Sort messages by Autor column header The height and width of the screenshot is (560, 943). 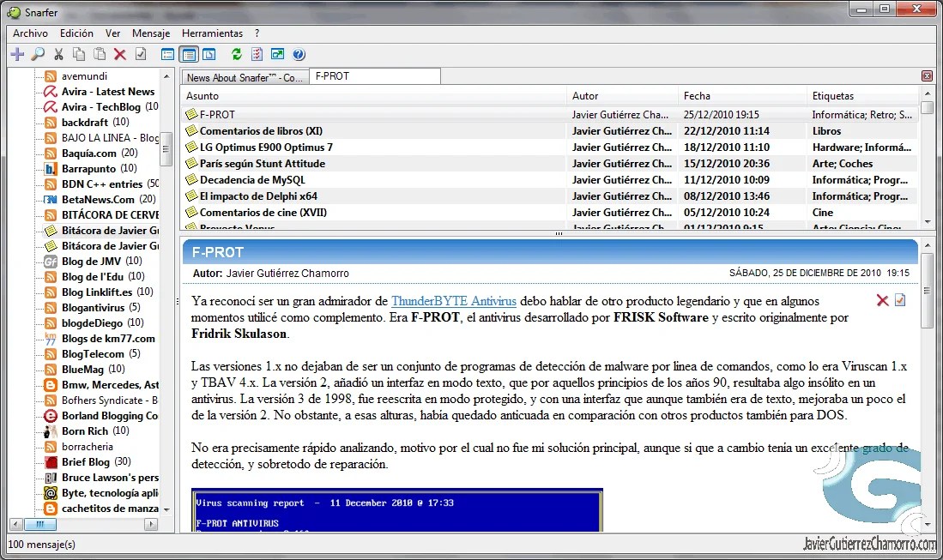point(622,95)
